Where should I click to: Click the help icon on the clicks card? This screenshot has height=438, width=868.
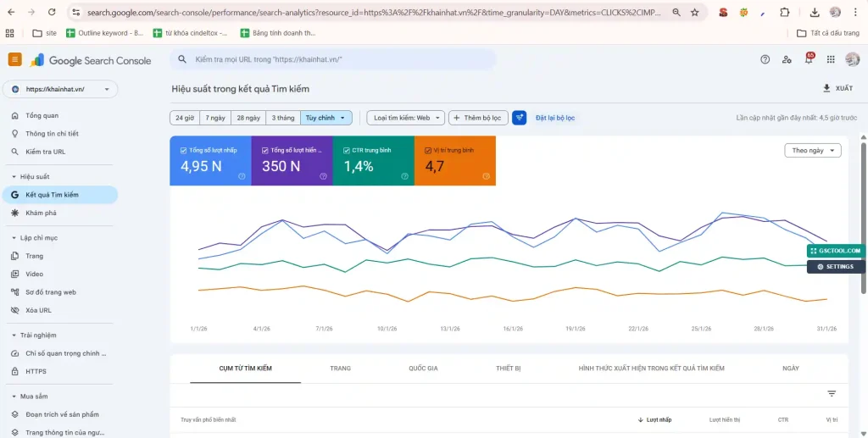pyautogui.click(x=242, y=176)
